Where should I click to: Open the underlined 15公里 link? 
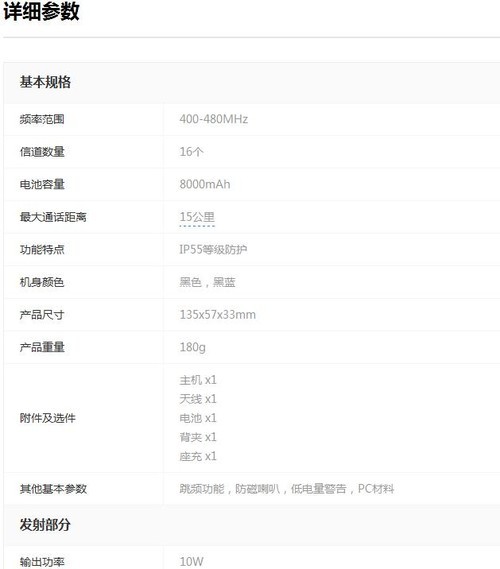point(197,217)
